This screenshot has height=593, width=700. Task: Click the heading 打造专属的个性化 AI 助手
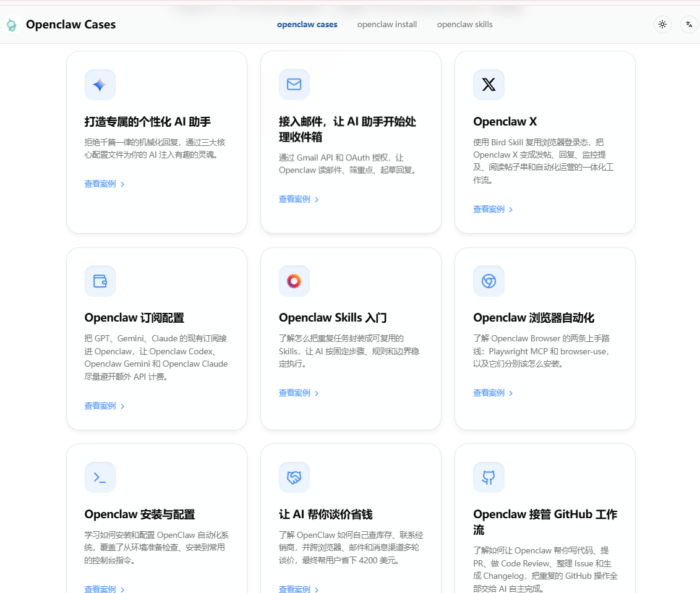(x=148, y=121)
